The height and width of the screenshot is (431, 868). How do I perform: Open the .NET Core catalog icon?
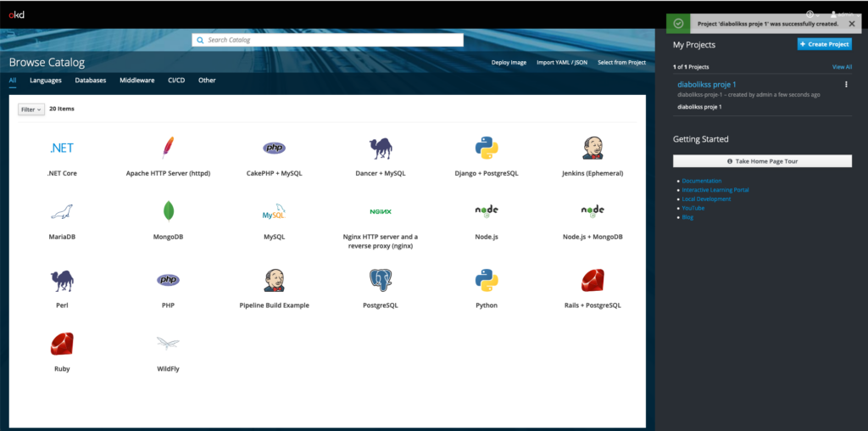click(62, 148)
